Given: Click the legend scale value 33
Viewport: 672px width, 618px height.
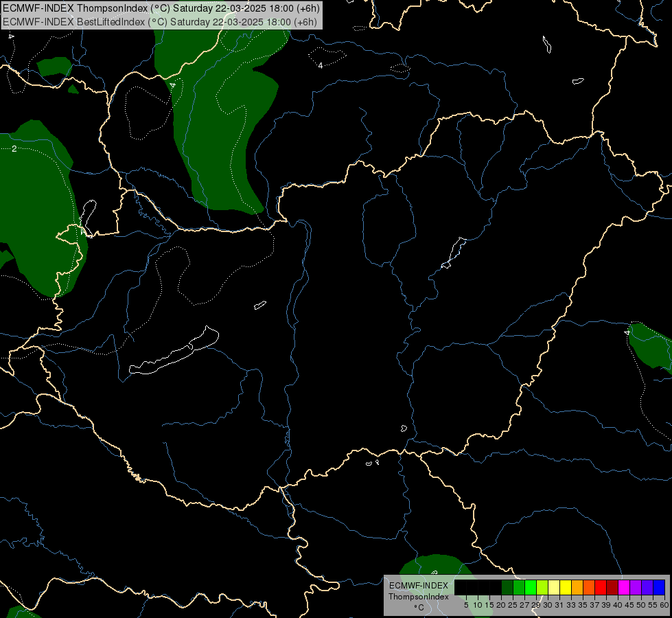Looking at the screenshot, I should tap(571, 605).
